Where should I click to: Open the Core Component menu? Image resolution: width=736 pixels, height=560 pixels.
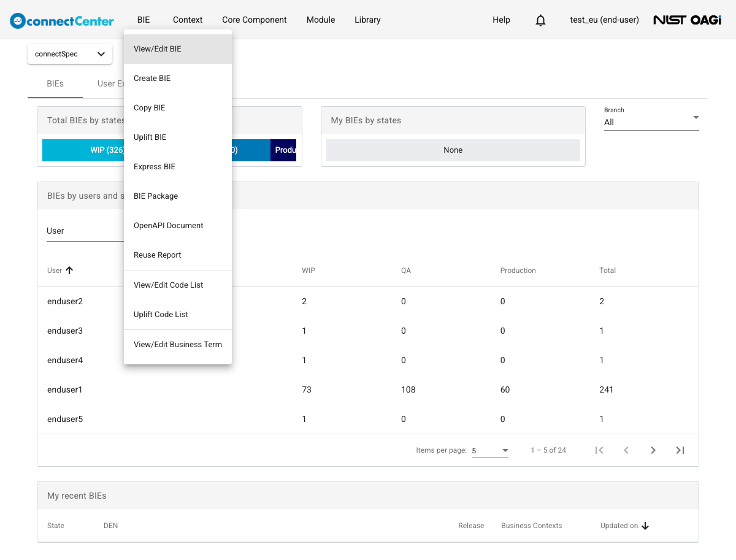point(255,20)
